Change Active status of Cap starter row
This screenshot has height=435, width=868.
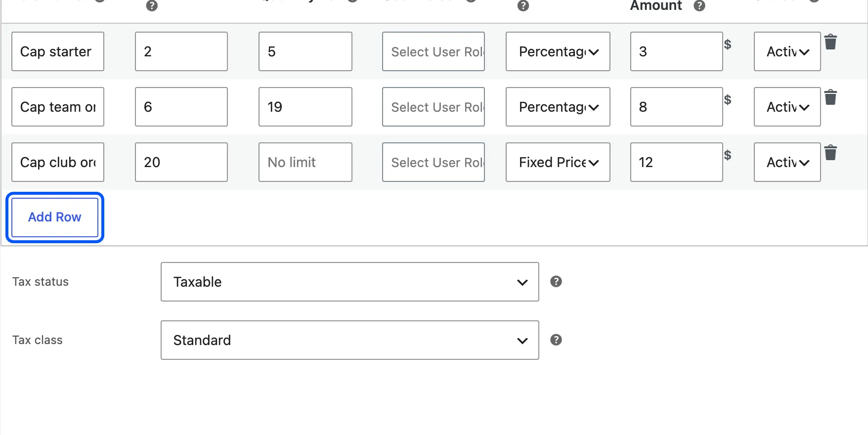[787, 51]
